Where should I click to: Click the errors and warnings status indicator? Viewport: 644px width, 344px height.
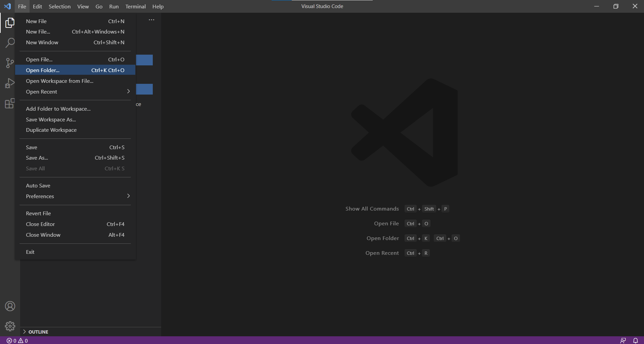17,340
